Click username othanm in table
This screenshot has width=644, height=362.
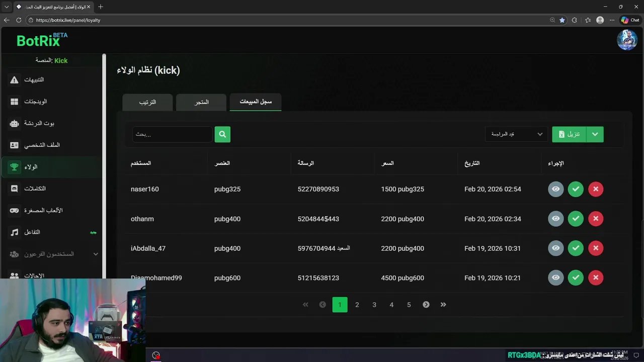pos(142,219)
